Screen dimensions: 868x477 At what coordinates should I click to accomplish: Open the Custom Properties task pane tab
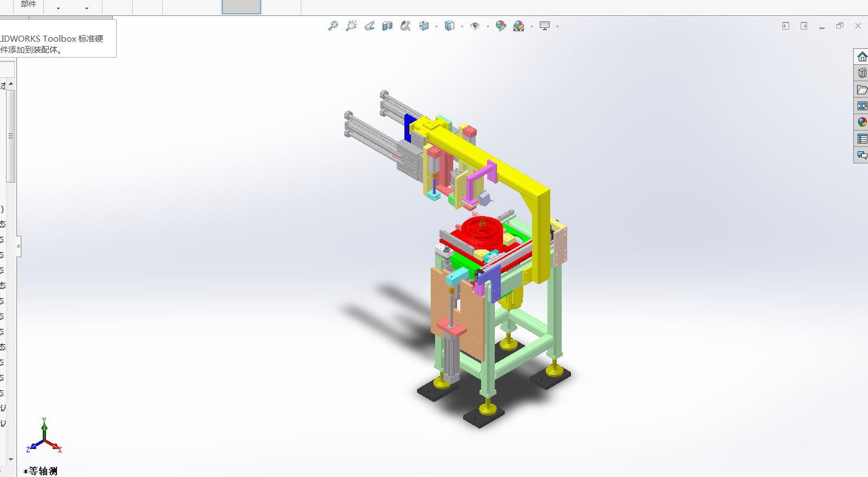click(862, 139)
